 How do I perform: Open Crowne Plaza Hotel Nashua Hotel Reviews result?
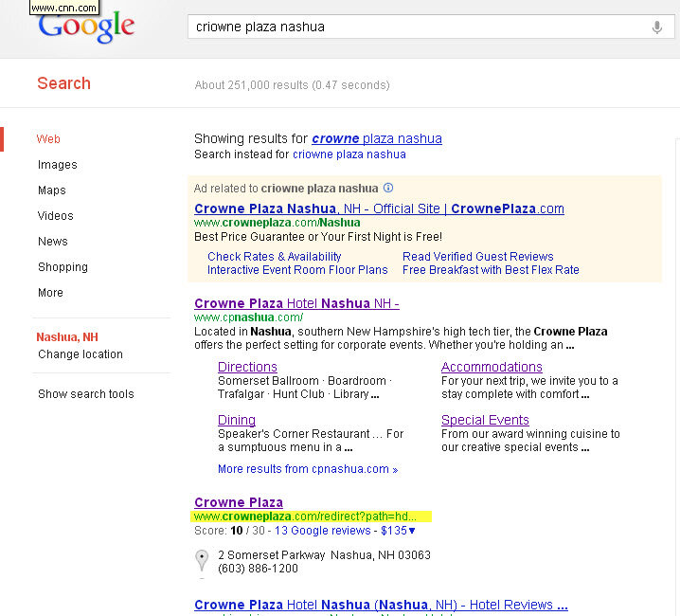tap(381, 605)
